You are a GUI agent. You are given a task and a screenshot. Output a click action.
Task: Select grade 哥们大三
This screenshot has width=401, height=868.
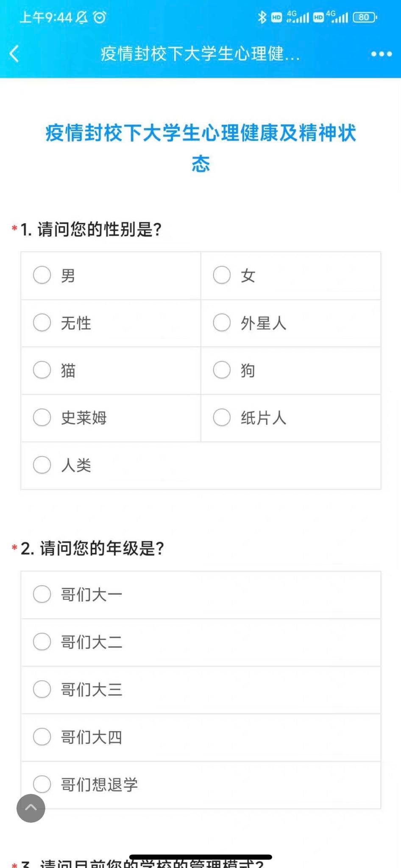[42, 689]
